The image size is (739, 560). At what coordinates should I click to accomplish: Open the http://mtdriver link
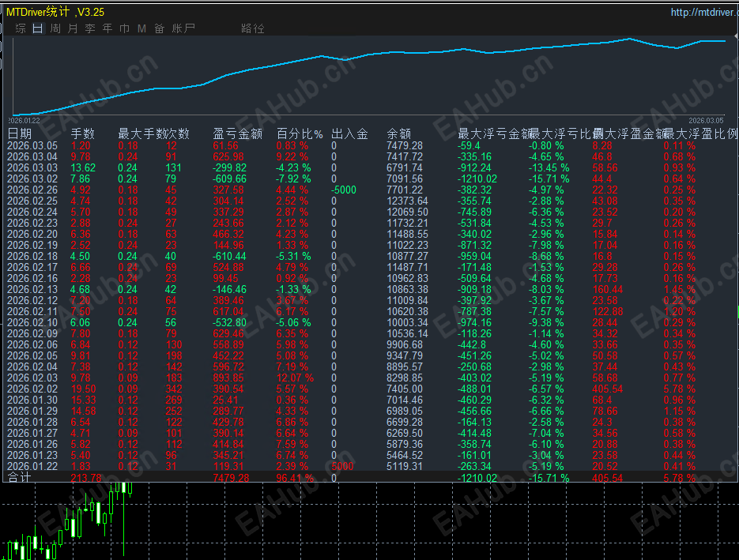704,12
